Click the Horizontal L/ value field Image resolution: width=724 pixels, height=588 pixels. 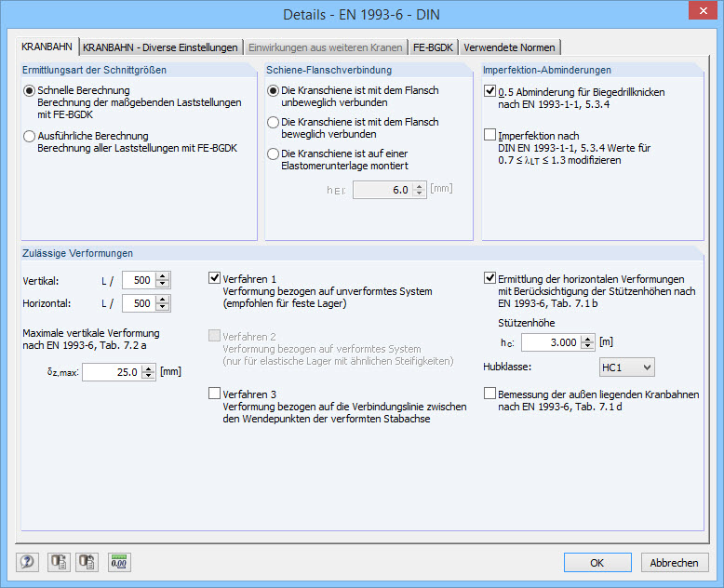[x=139, y=303]
